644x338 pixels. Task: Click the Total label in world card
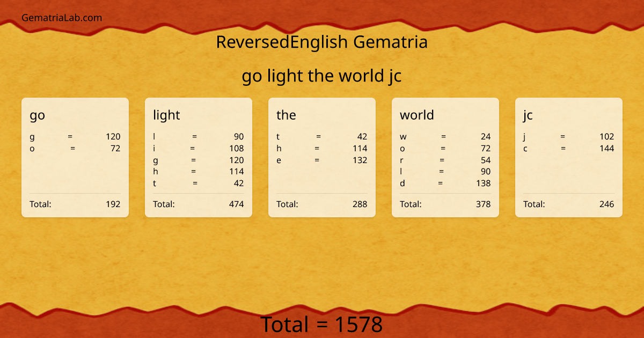[411, 204]
